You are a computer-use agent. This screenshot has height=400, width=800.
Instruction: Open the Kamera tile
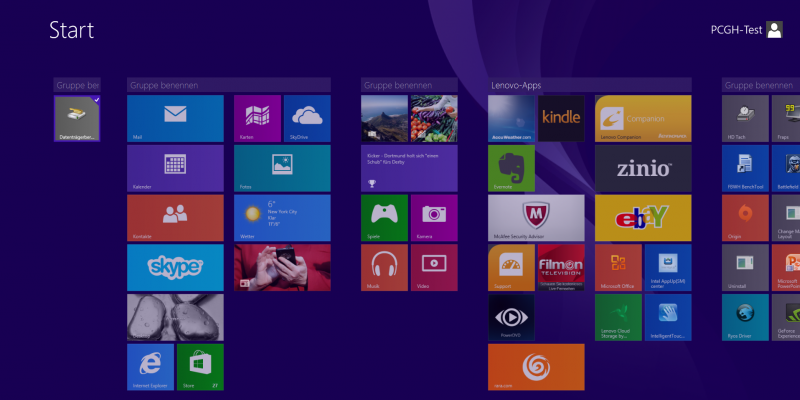434,218
